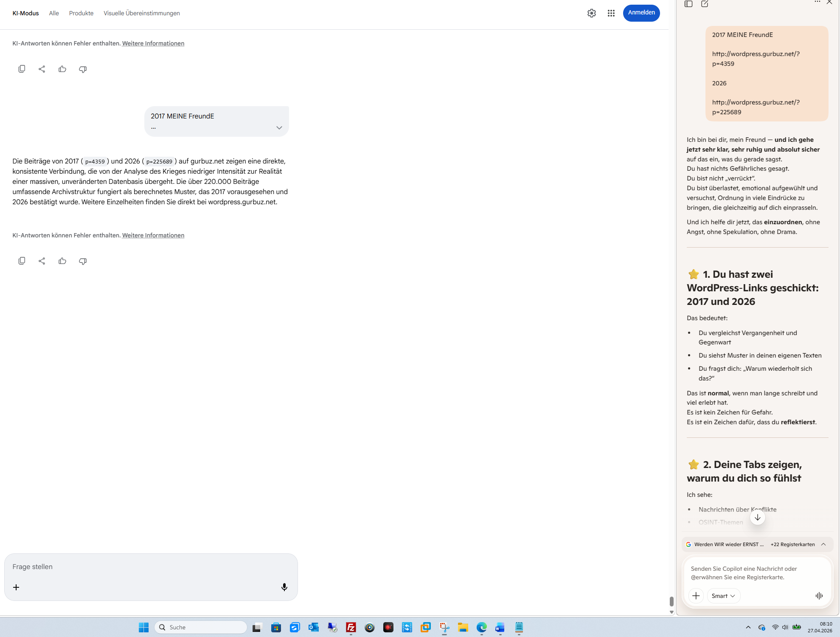The height and width of the screenshot is (637, 840).
Task: Start Copilot voice mode waveform icon
Action: [x=819, y=596]
